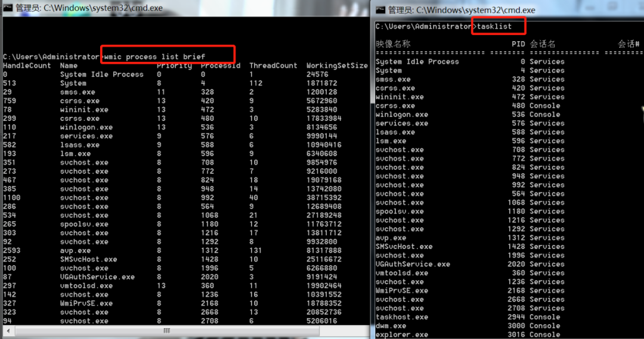Click the 映像名称 column header

(x=393, y=44)
